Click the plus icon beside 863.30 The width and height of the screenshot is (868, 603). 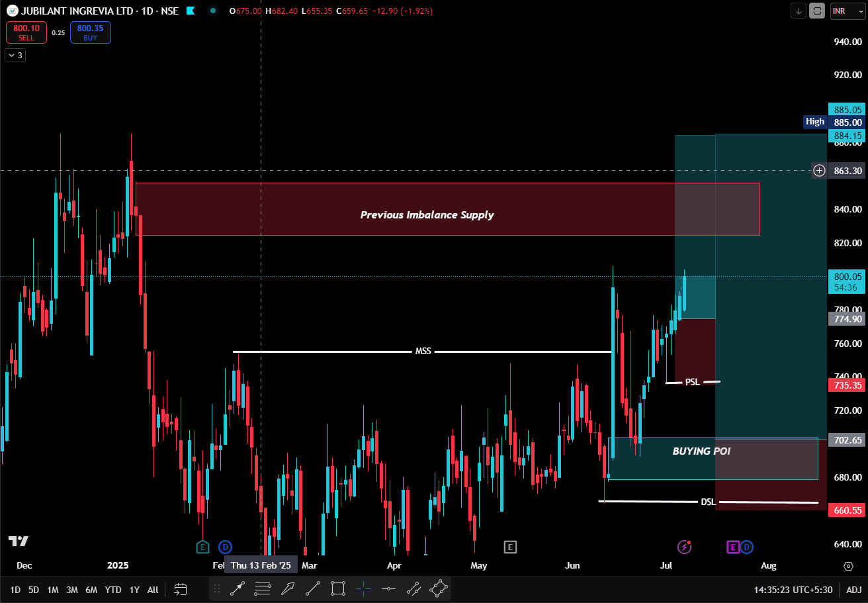coord(819,171)
